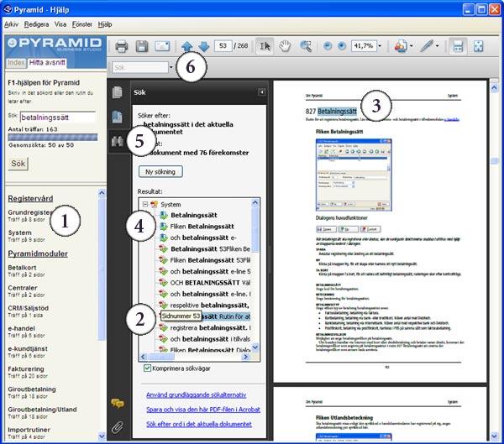
Task: Click the toolbar Sök text field
Action: click(139, 67)
